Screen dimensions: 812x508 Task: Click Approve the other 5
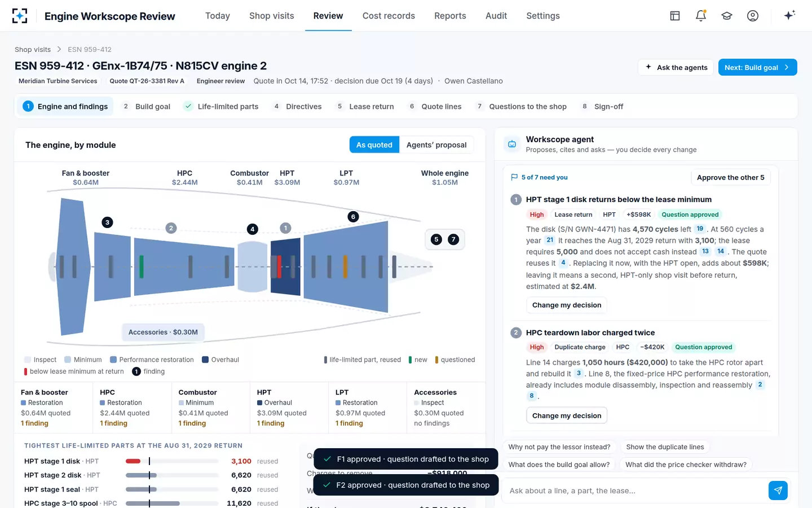(x=731, y=177)
